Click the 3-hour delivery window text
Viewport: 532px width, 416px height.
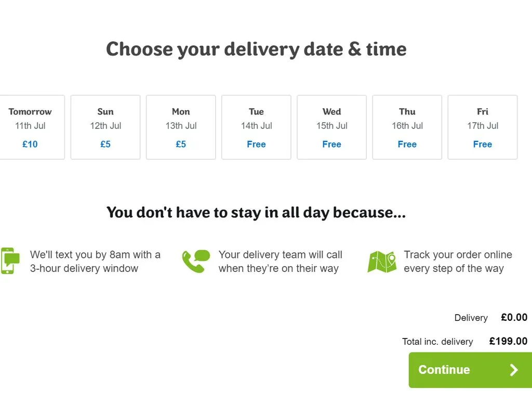(x=84, y=268)
